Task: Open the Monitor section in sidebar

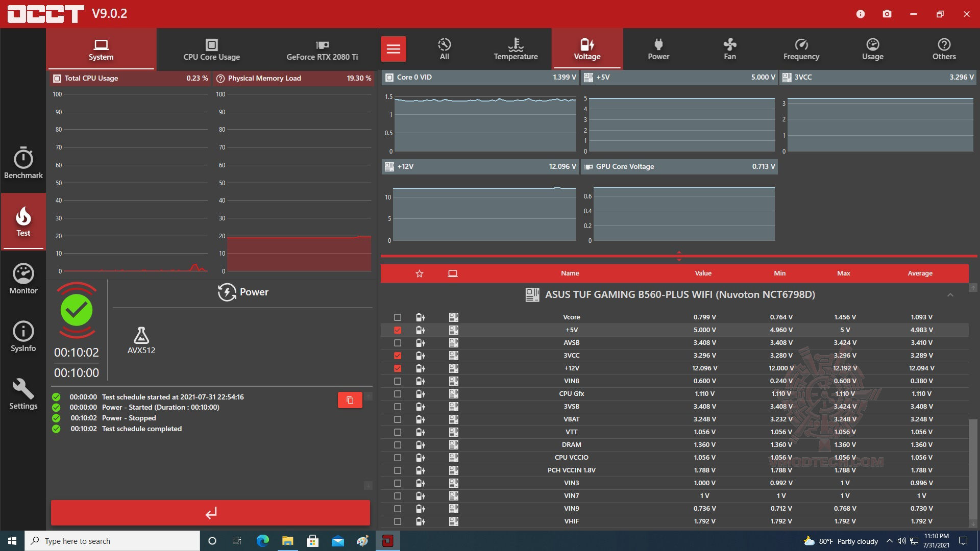Action: (23, 279)
